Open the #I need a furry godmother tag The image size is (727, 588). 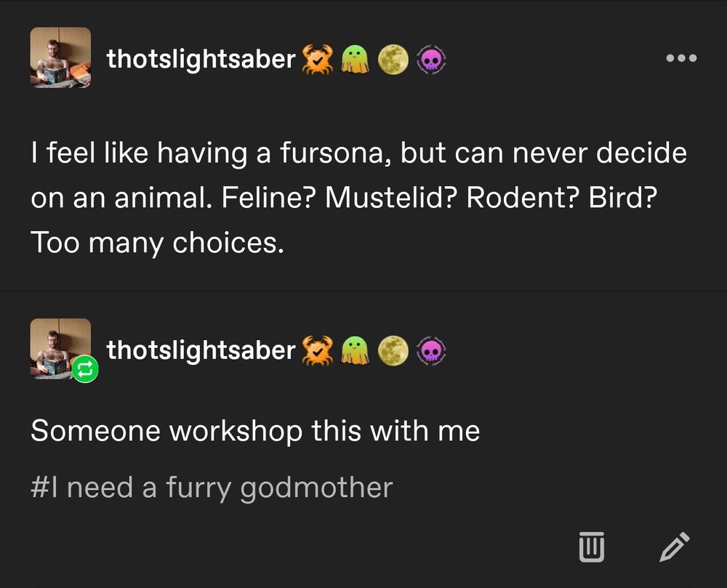(x=212, y=487)
